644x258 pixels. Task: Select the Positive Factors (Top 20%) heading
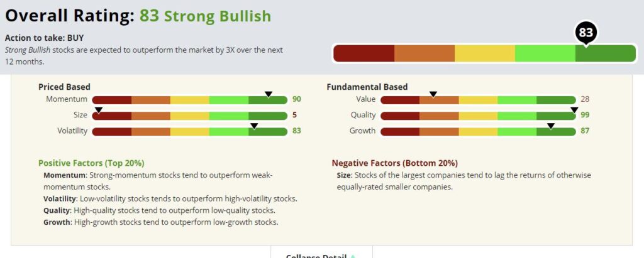click(x=91, y=163)
